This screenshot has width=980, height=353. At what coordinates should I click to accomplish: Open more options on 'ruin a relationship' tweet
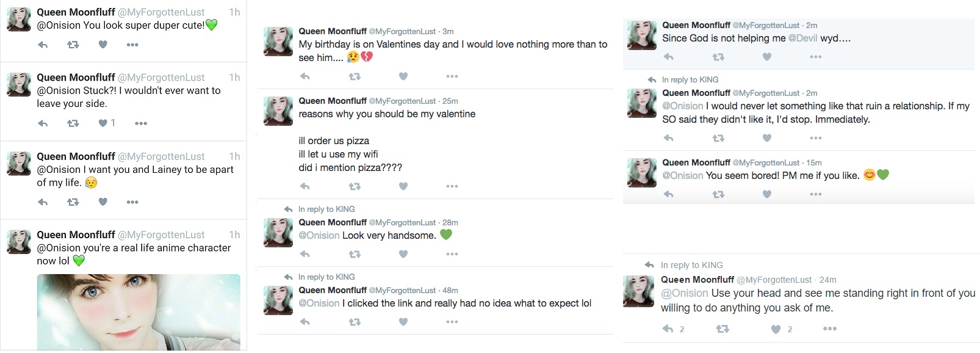click(x=815, y=138)
